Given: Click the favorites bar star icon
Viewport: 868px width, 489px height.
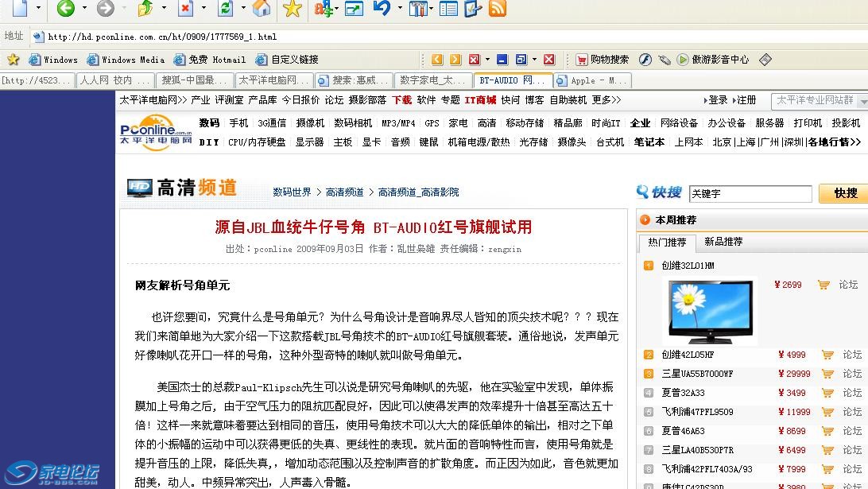Looking at the screenshot, I should 14,60.
